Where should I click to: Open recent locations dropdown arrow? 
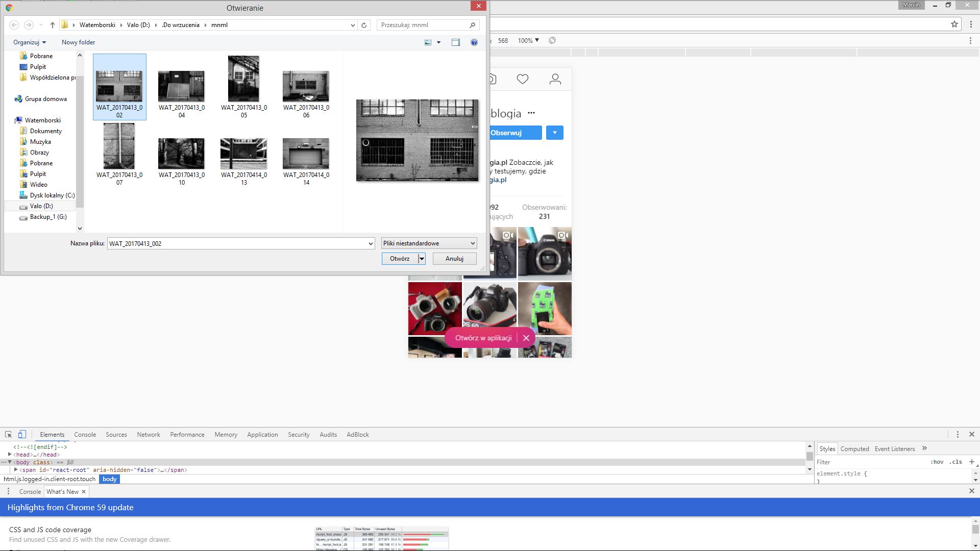click(x=41, y=25)
